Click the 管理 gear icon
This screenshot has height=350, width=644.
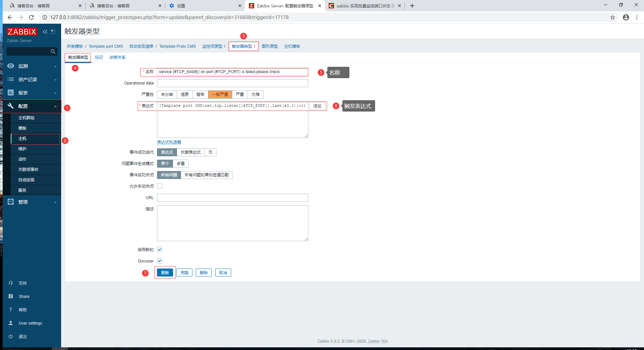pos(11,202)
